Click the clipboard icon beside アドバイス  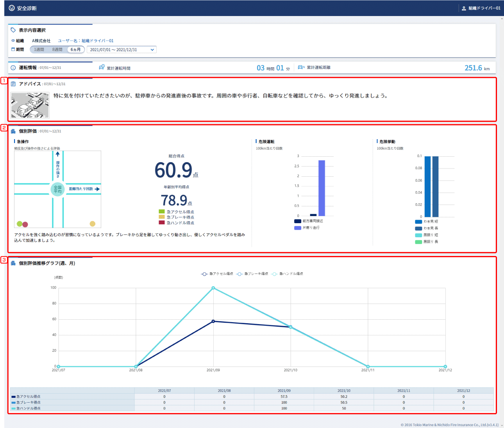point(13,84)
